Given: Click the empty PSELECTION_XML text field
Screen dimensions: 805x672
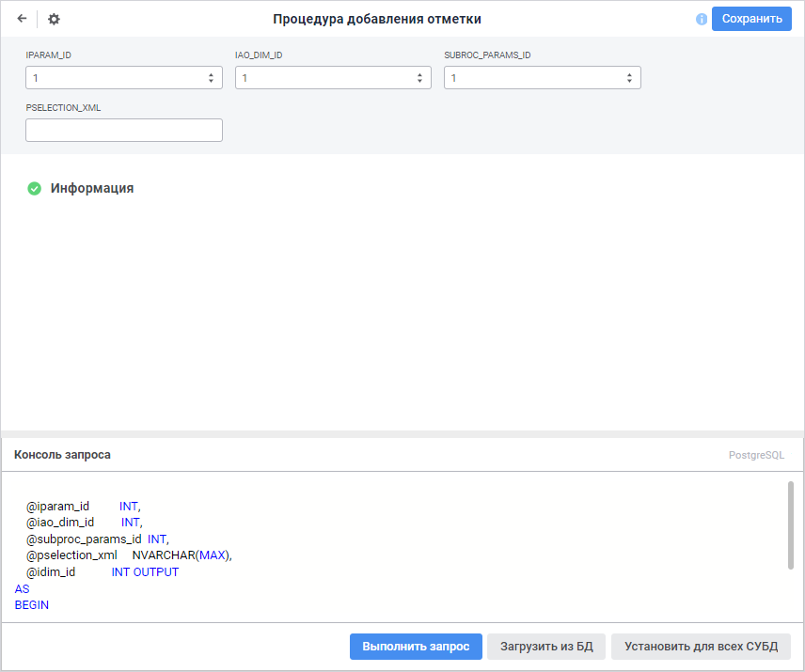Looking at the screenshot, I should pyautogui.click(x=124, y=131).
